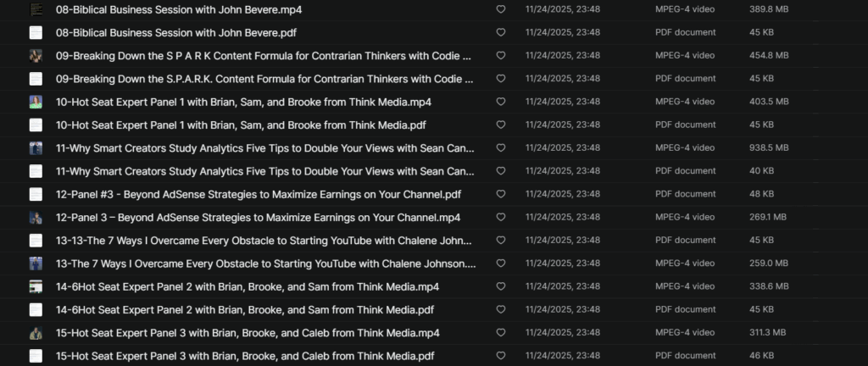This screenshot has height=366, width=868.
Task: Click the 338.6 MB size value
Action: (769, 286)
